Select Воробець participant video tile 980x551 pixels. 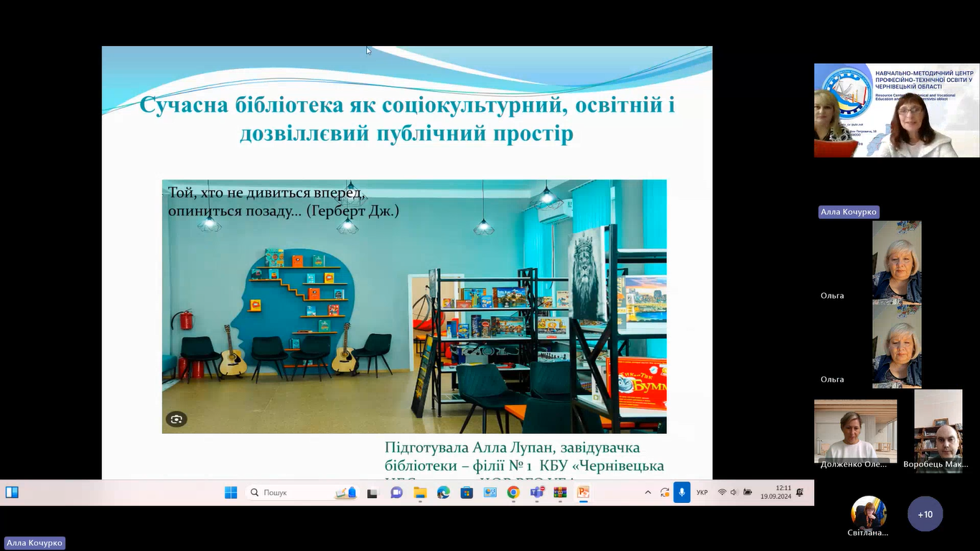[x=938, y=432]
